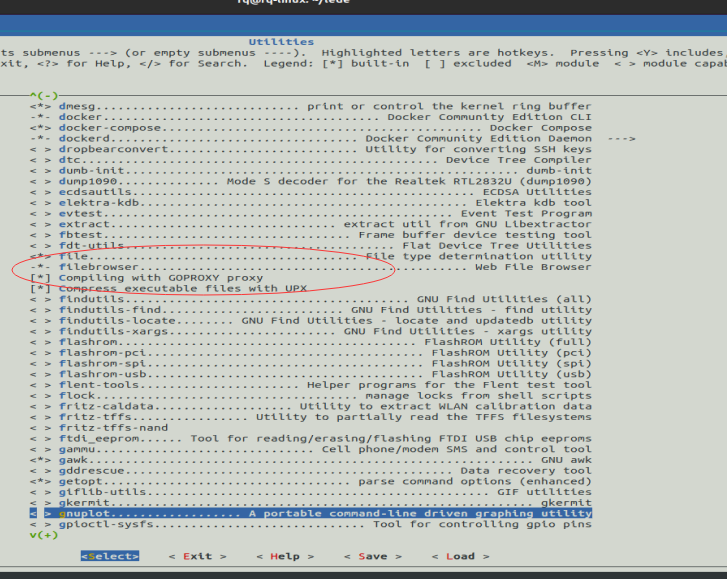Select the flashrom-usb entry
Screen dimensions: 727x579
tap(311, 374)
